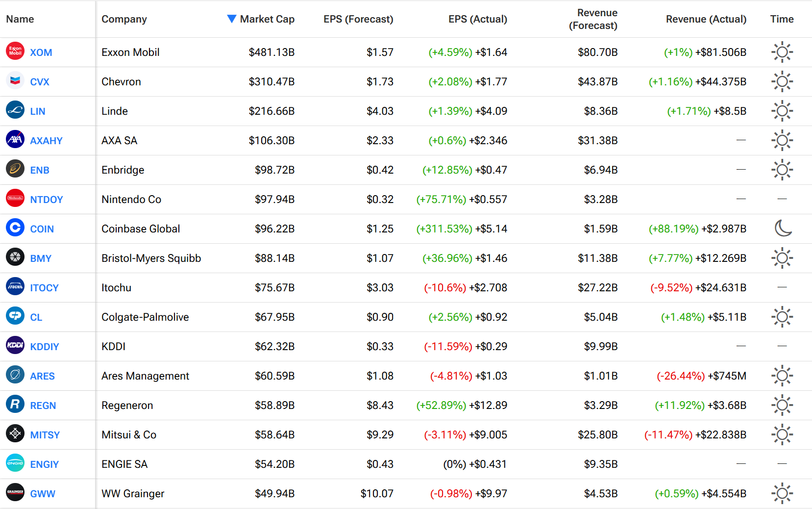
Task: Open the NTDOY ticker link
Action: (47, 200)
